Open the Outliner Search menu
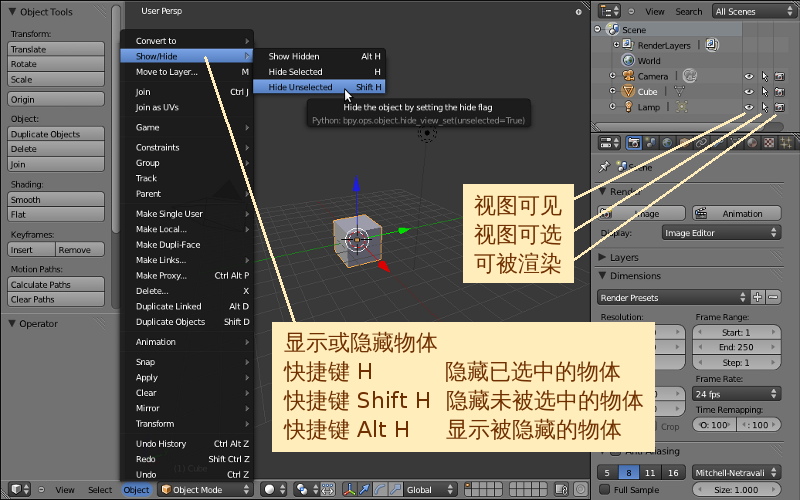This screenshot has height=500, width=800. point(688,11)
